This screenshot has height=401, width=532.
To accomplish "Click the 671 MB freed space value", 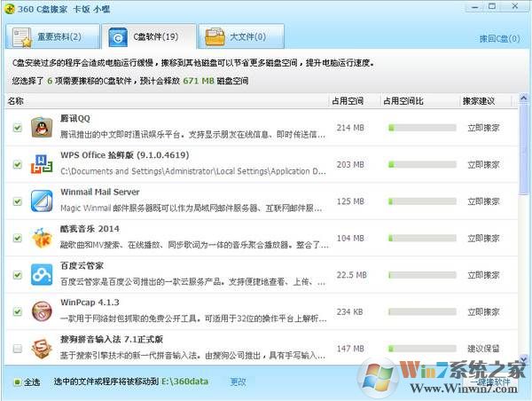I will point(199,81).
